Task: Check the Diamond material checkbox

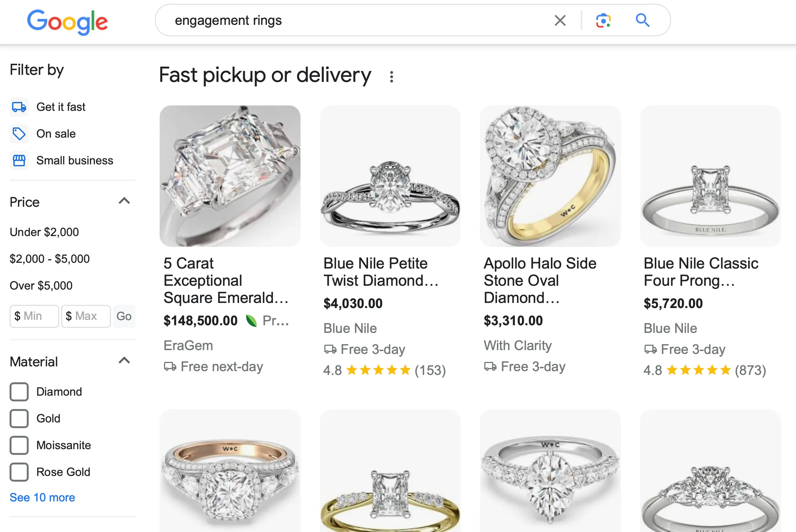Action: (x=19, y=392)
